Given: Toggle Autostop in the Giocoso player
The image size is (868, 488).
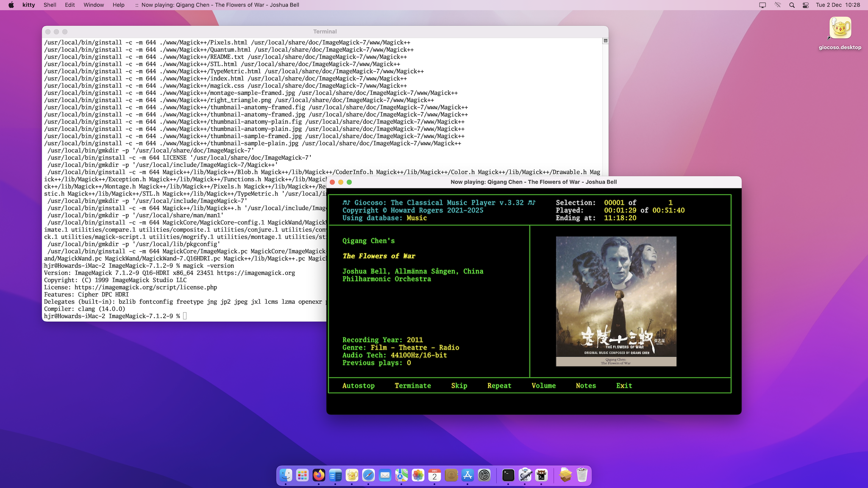Looking at the screenshot, I should (358, 385).
